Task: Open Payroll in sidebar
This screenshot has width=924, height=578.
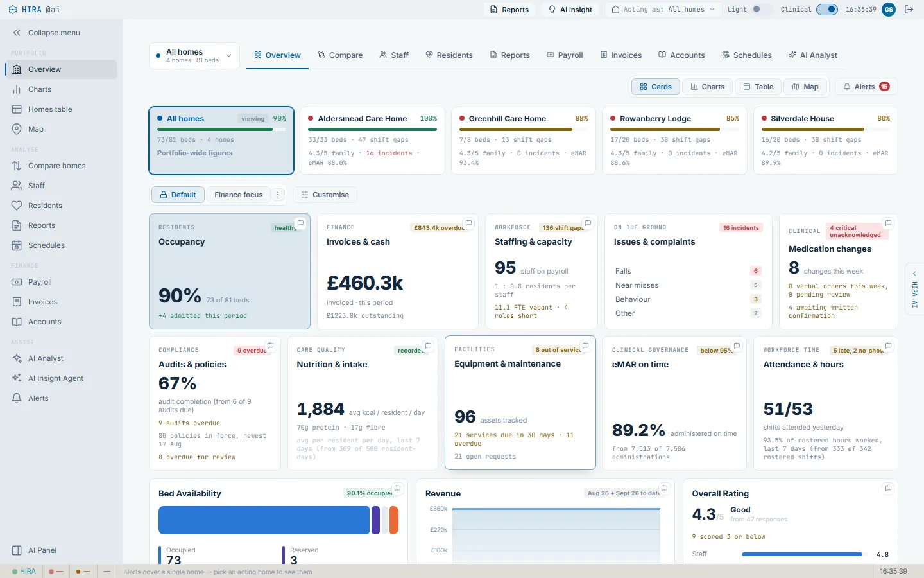Action: click(x=61, y=282)
